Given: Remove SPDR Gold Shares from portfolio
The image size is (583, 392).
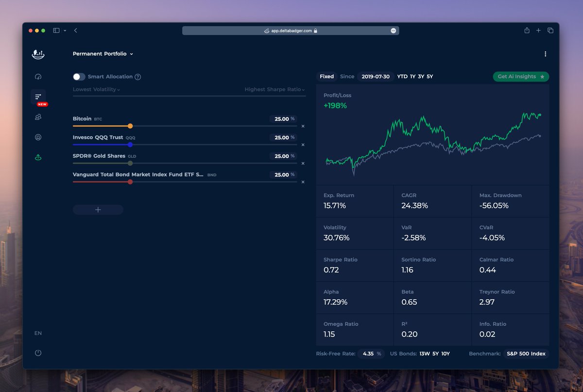Looking at the screenshot, I should [303, 163].
